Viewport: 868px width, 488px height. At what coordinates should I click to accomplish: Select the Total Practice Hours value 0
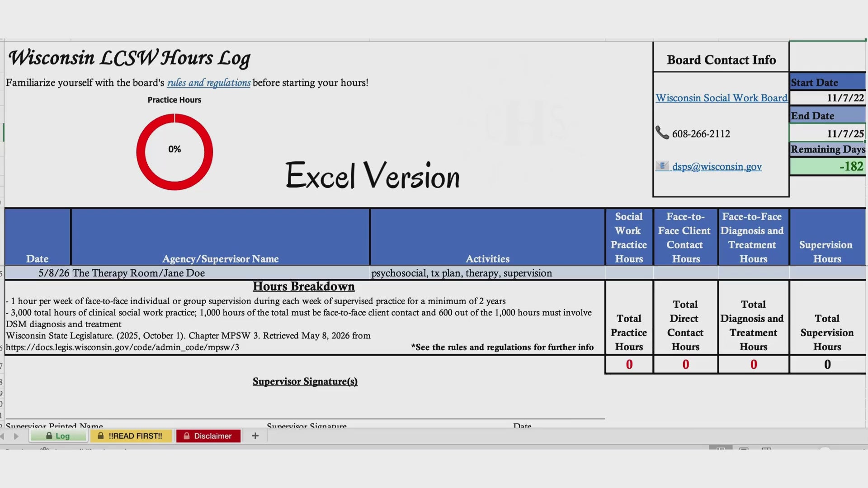(x=629, y=364)
